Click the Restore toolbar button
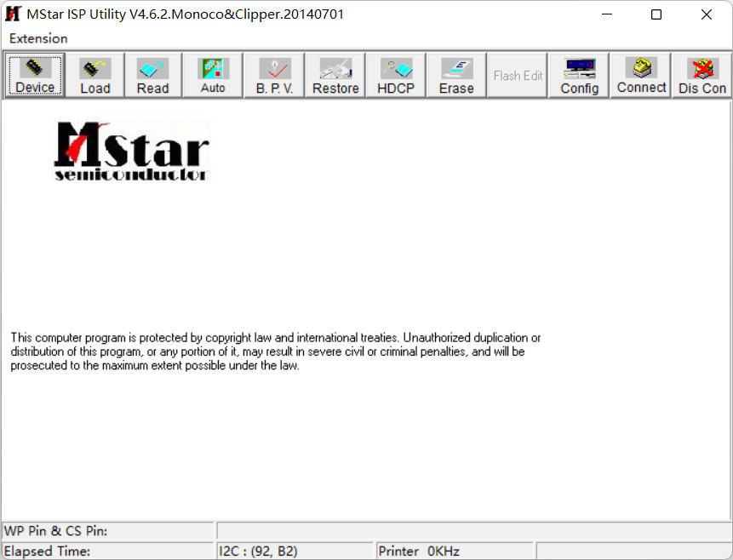733x560 pixels. click(x=335, y=75)
